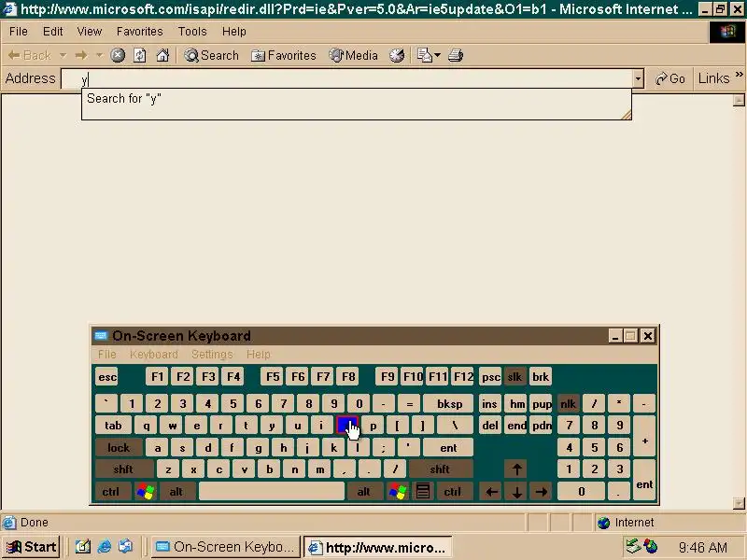Open the Tools menu

point(192,32)
